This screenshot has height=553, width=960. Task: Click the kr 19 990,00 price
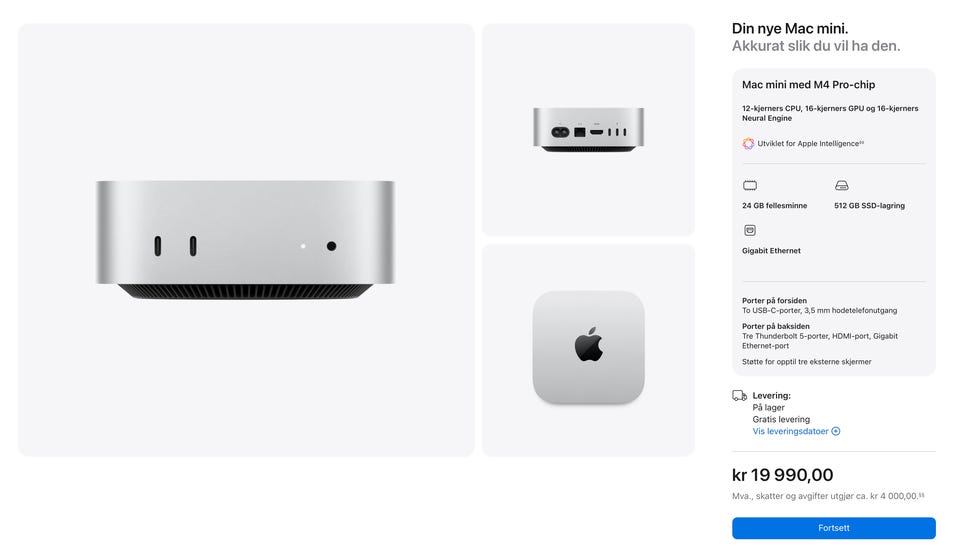782,475
